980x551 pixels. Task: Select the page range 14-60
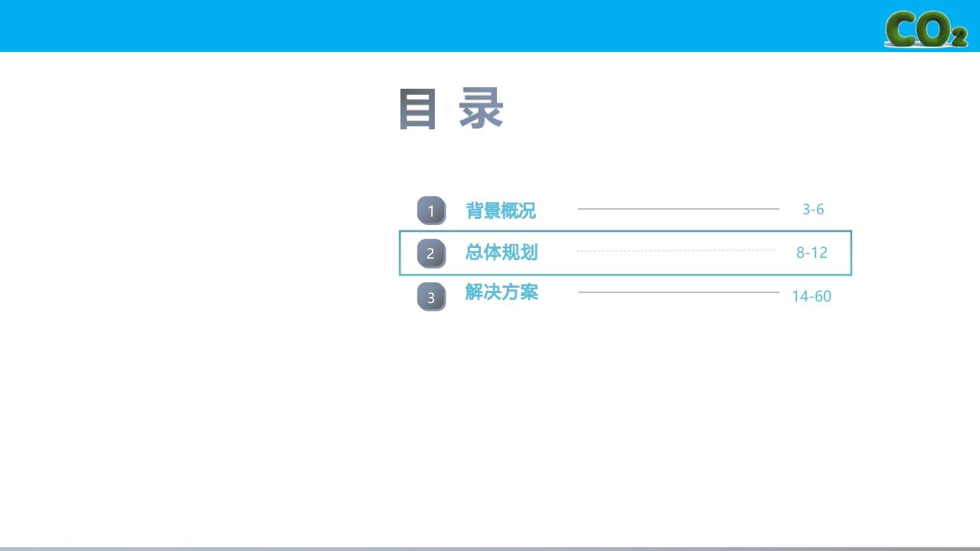[x=812, y=296]
